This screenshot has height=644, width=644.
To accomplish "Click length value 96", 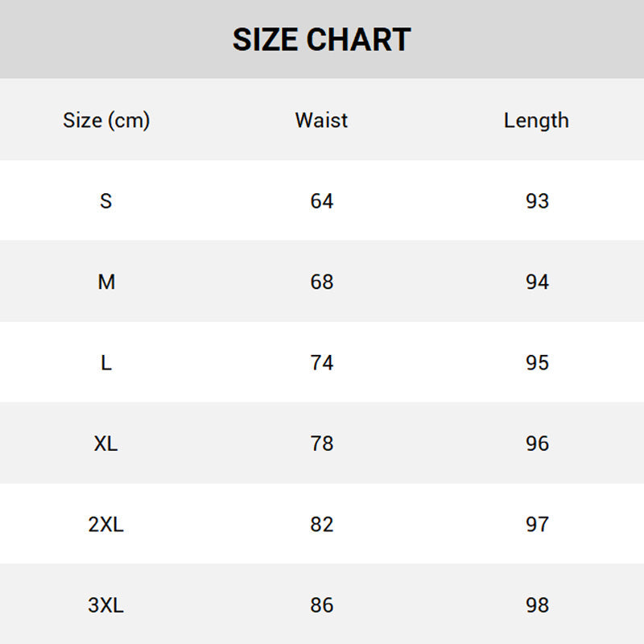I will tap(537, 444).
